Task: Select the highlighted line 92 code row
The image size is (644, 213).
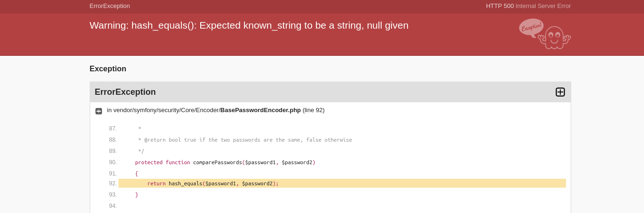Action: (x=342, y=183)
